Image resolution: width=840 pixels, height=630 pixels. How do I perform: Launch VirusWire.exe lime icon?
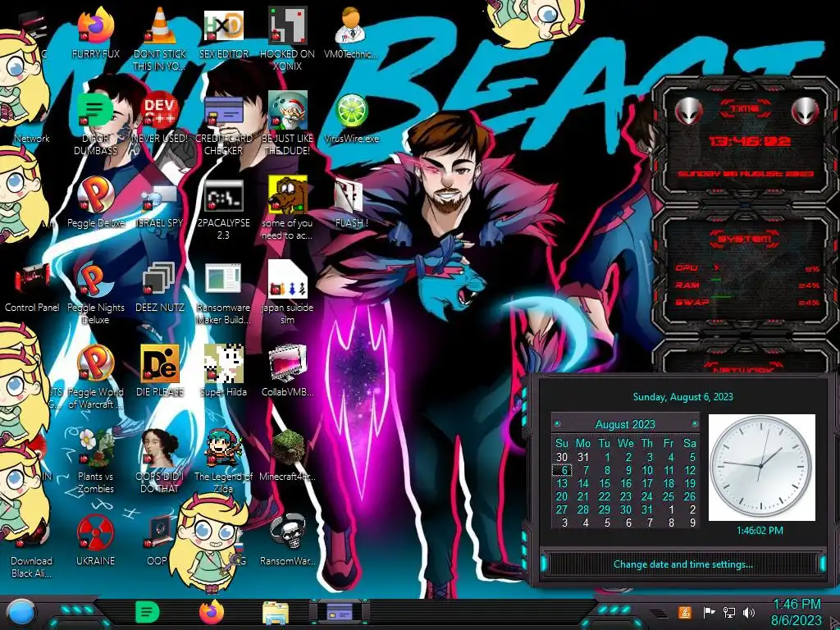[x=351, y=112]
